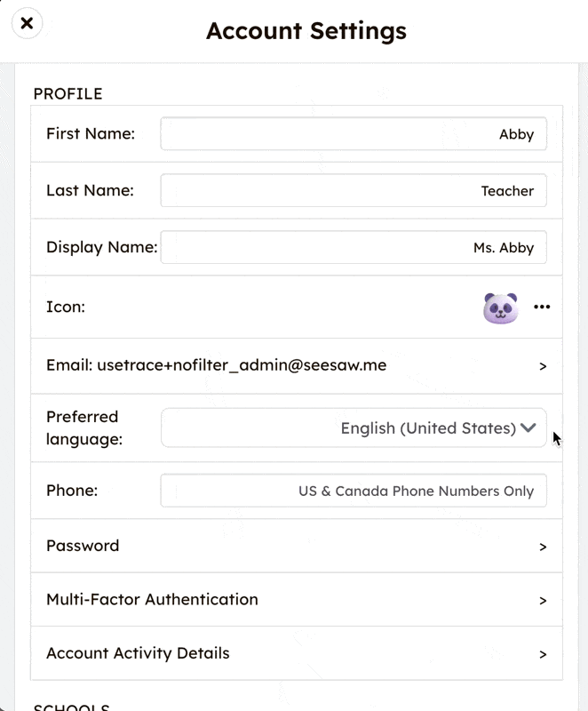Open the Preferred language dropdown
The width and height of the screenshot is (588, 711).
[x=528, y=427]
